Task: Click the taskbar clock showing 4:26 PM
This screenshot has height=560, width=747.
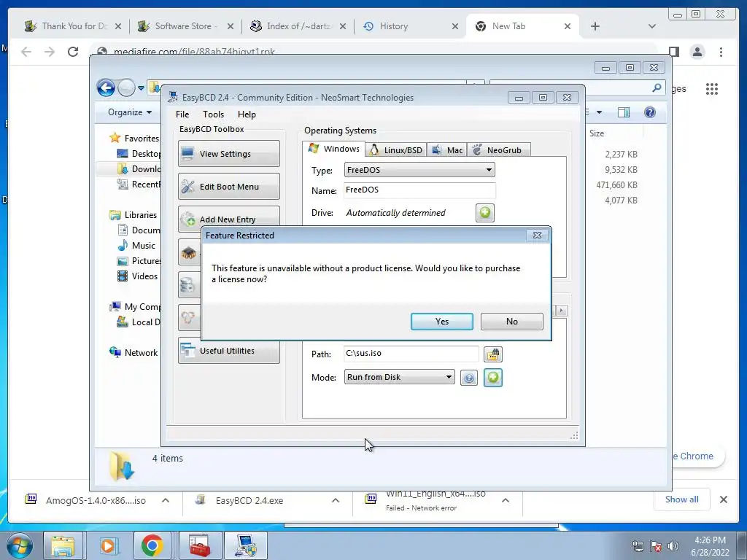Action: [710, 546]
